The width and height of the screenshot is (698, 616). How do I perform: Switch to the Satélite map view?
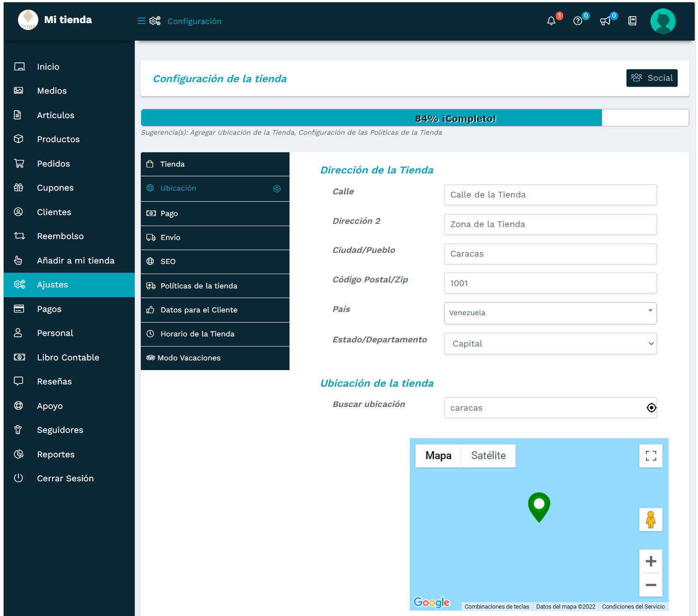[488, 456]
